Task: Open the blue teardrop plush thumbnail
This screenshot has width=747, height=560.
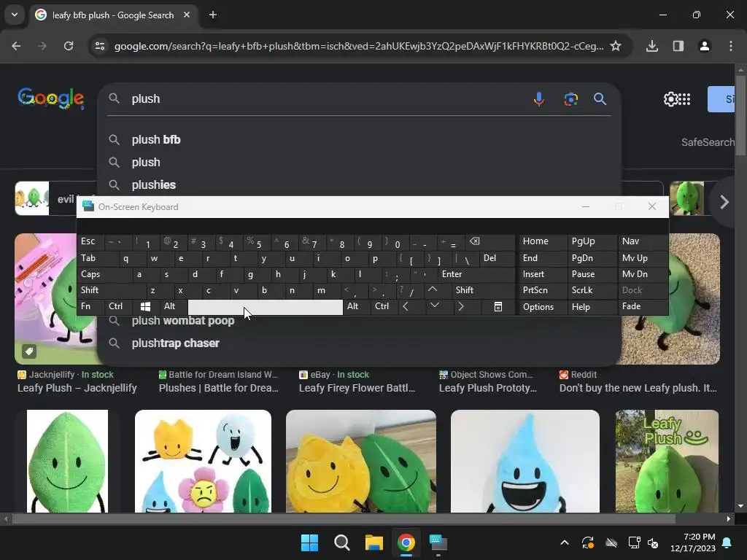Action: click(x=525, y=461)
